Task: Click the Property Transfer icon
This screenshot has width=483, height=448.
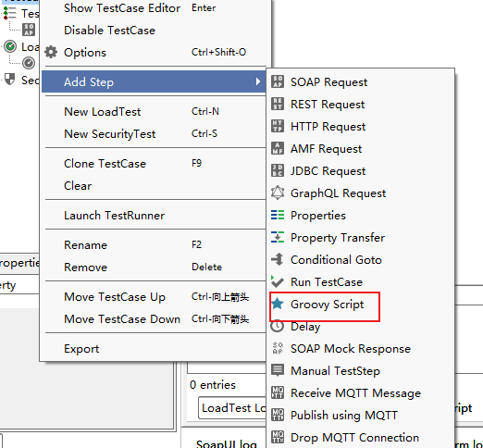Action: coord(278,237)
